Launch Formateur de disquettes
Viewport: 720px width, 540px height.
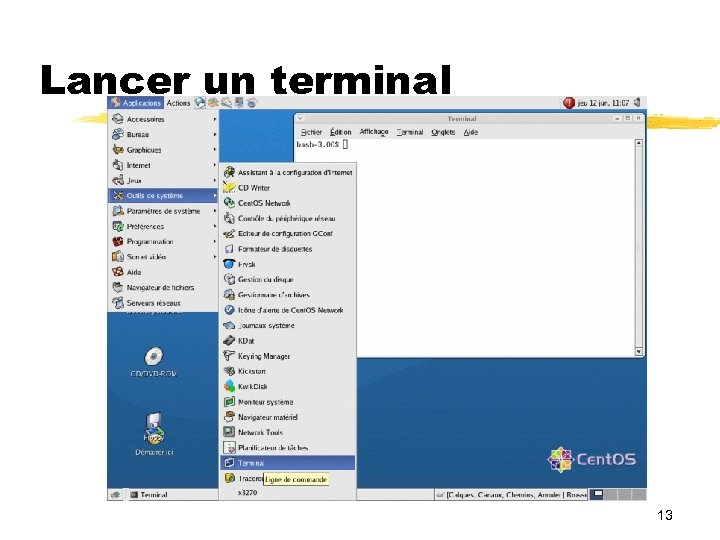coord(288,249)
